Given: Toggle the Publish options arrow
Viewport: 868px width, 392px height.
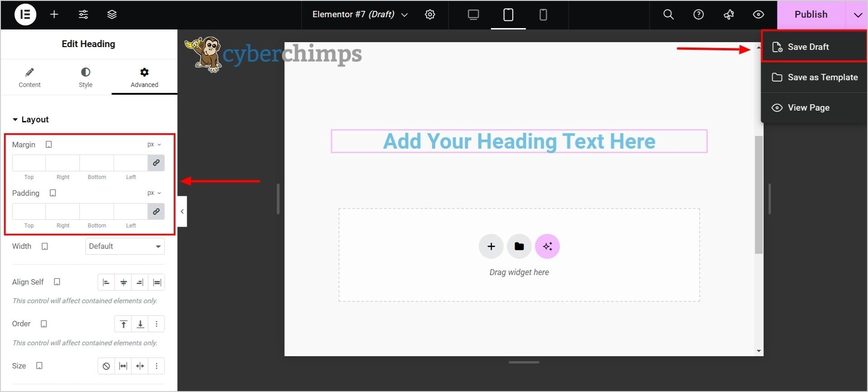Looking at the screenshot, I should pos(857,15).
